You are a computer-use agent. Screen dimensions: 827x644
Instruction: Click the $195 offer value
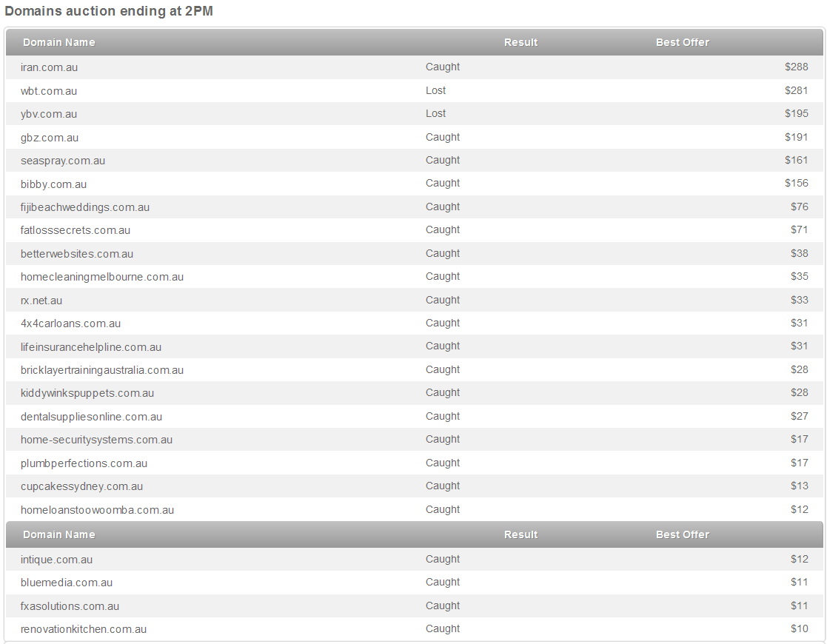click(797, 113)
